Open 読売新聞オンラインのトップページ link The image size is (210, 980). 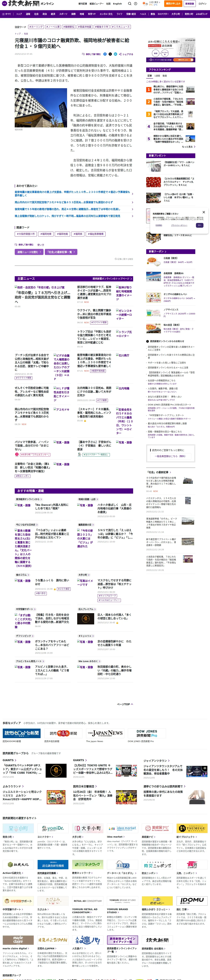[x=112, y=278]
